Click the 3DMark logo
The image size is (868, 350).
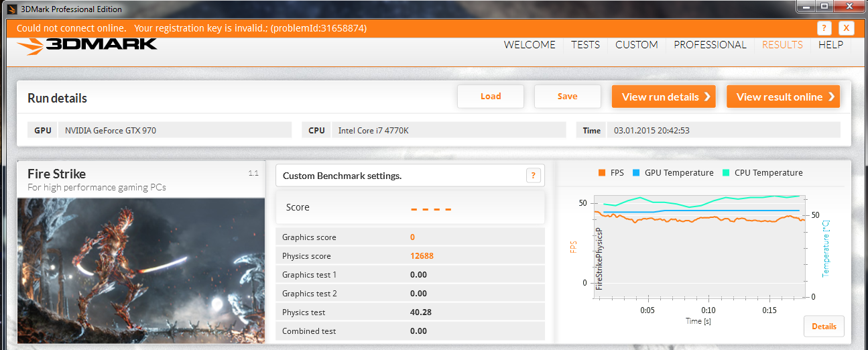click(x=88, y=46)
